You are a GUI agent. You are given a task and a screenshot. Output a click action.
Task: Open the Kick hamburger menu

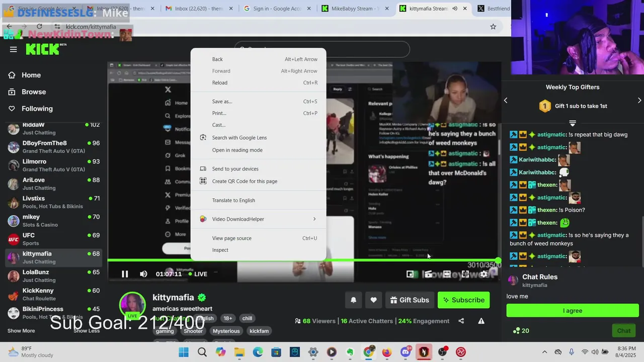click(x=14, y=49)
